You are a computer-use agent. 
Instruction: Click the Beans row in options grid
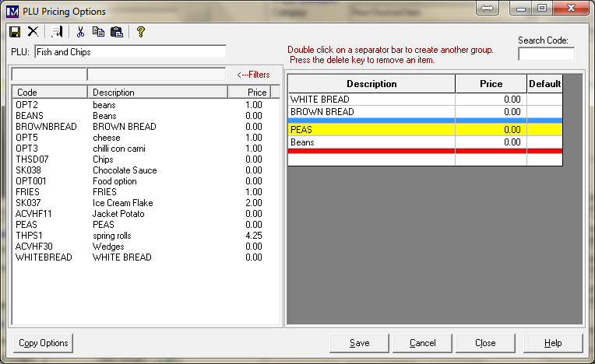(425, 142)
